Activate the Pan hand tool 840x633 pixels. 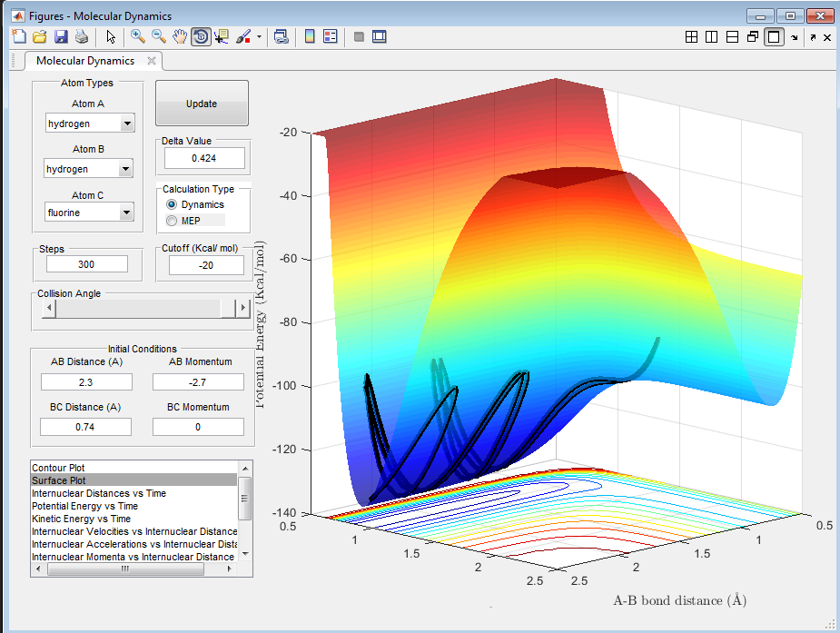pos(180,36)
